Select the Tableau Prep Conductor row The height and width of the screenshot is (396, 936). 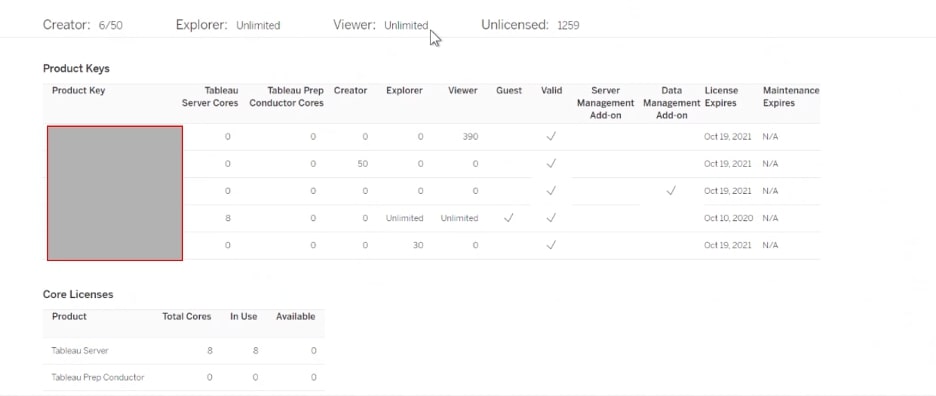tap(184, 377)
